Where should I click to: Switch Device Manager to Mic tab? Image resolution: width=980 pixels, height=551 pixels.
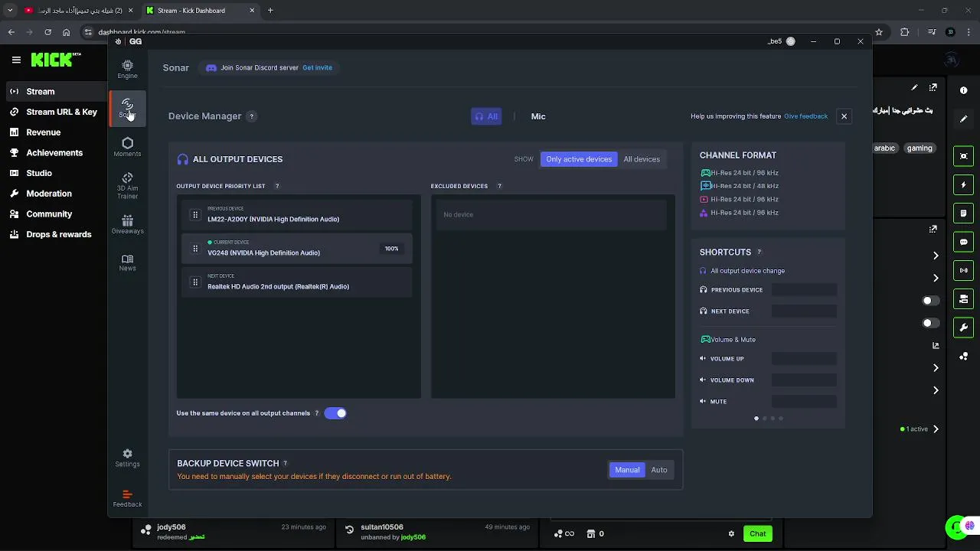[x=538, y=116]
